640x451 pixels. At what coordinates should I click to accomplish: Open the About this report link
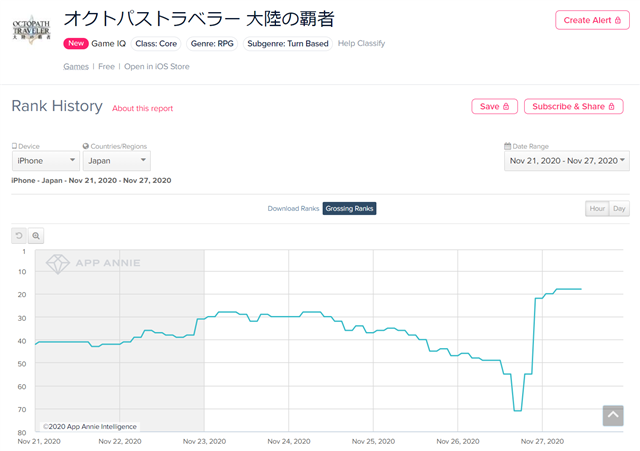pyautogui.click(x=142, y=109)
